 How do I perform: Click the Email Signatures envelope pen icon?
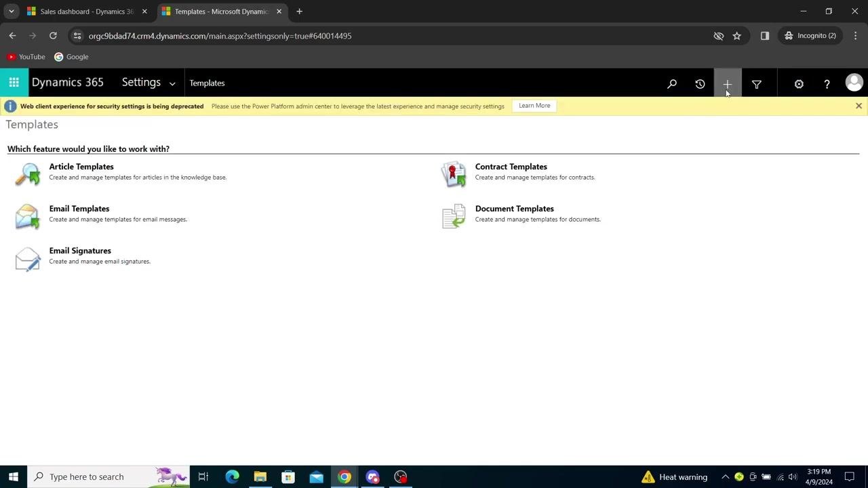point(28,259)
